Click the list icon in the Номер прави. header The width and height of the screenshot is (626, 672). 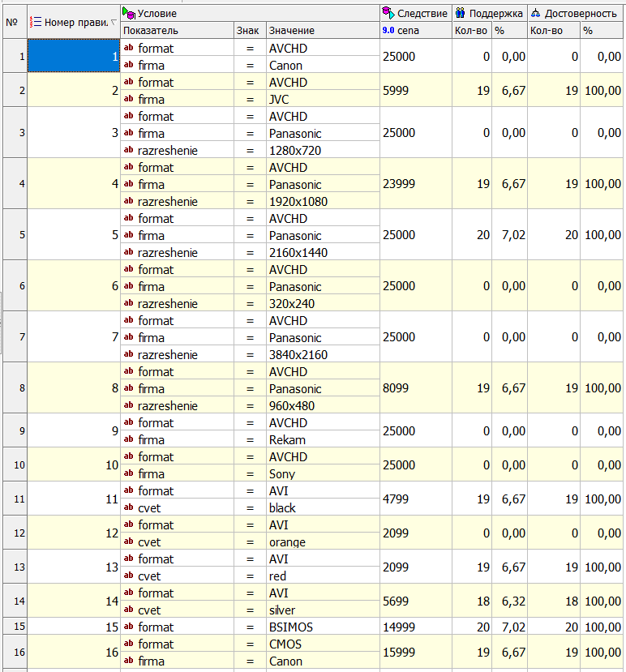click(35, 22)
